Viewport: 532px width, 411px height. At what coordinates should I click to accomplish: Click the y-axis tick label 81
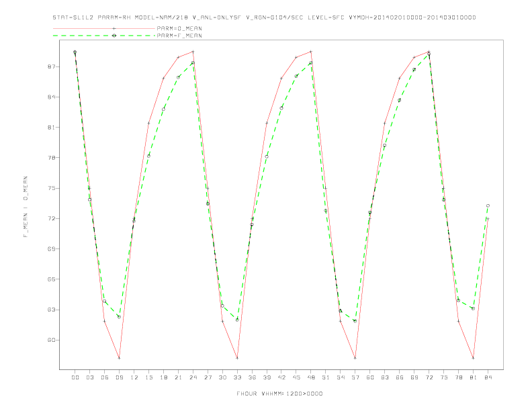[51, 128]
